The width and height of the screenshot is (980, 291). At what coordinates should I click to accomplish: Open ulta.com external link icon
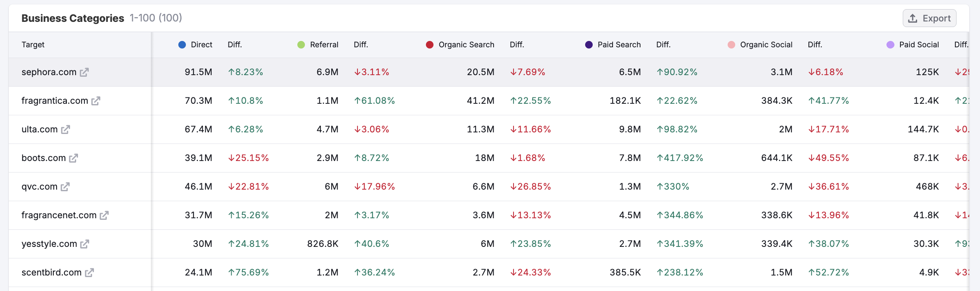pos(65,130)
